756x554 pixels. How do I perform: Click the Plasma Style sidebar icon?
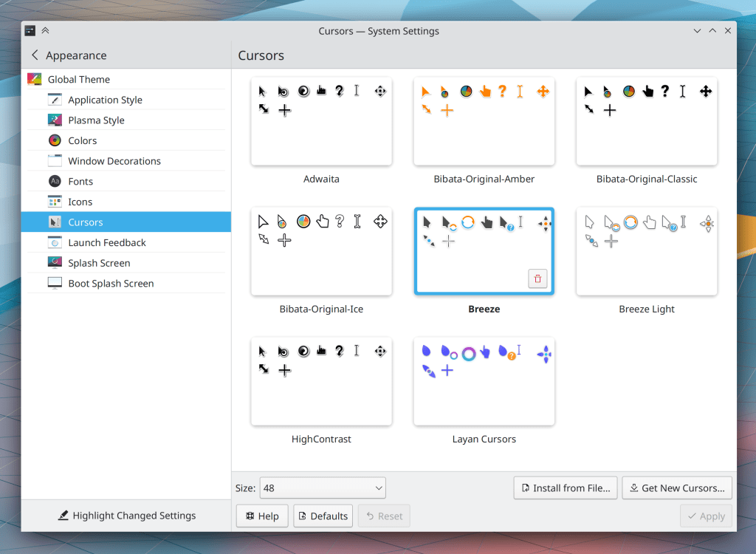[x=55, y=120]
